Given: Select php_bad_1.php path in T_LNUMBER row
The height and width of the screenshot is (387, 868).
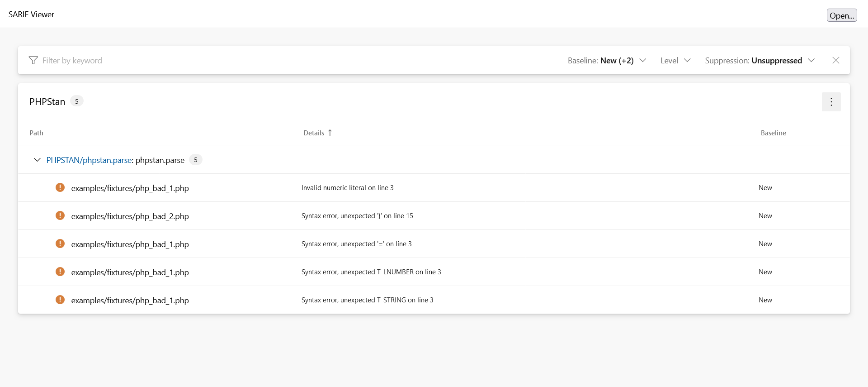Looking at the screenshot, I should [x=130, y=272].
